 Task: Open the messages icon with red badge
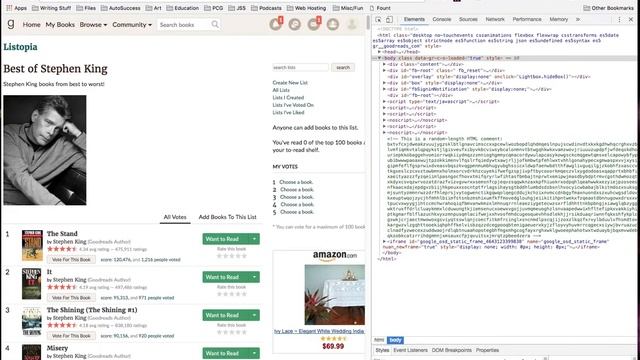coord(314,24)
